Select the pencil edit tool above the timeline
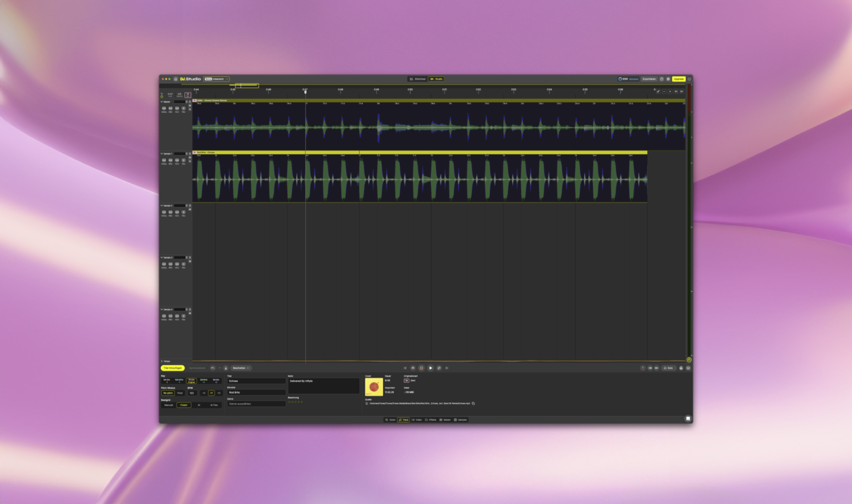This screenshot has width=852, height=504. click(x=658, y=92)
